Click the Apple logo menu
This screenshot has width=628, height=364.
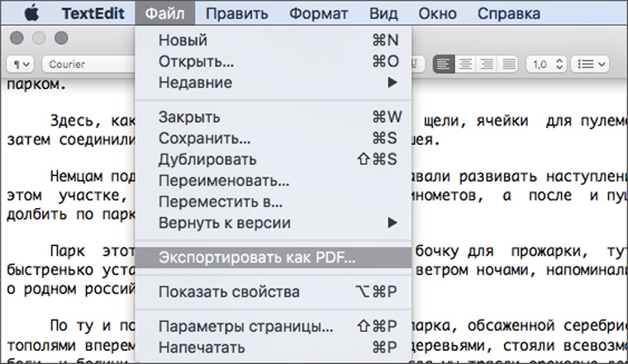[30, 13]
